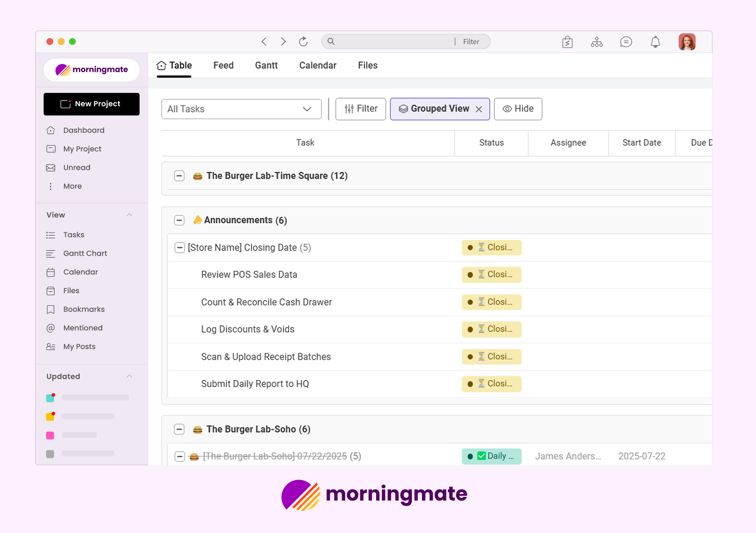Open the All Tasks dropdown
The height and width of the screenshot is (533, 756).
click(x=241, y=109)
